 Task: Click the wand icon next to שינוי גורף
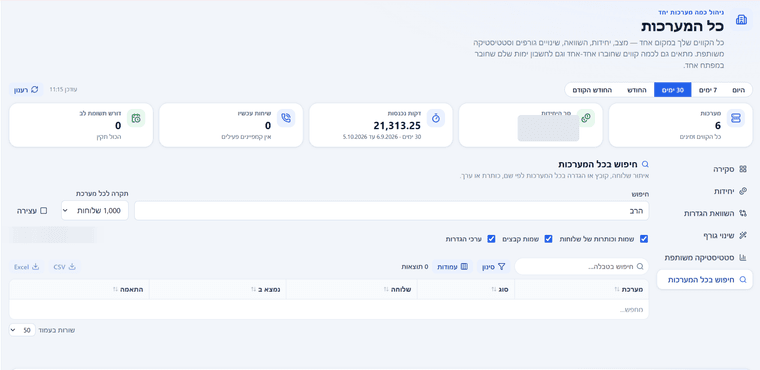[x=743, y=236]
